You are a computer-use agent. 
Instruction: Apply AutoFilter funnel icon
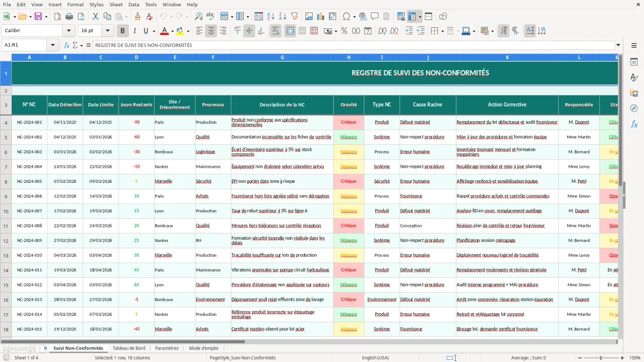click(295, 17)
